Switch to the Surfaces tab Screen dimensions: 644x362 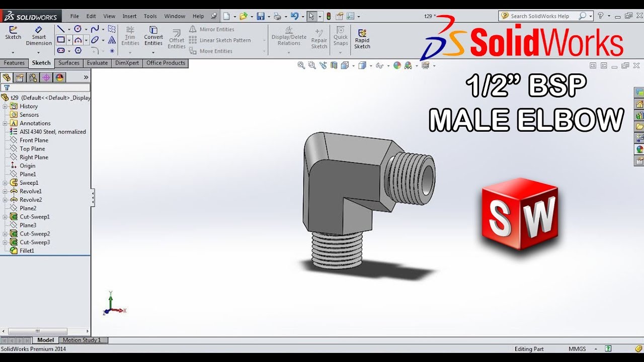(x=68, y=63)
